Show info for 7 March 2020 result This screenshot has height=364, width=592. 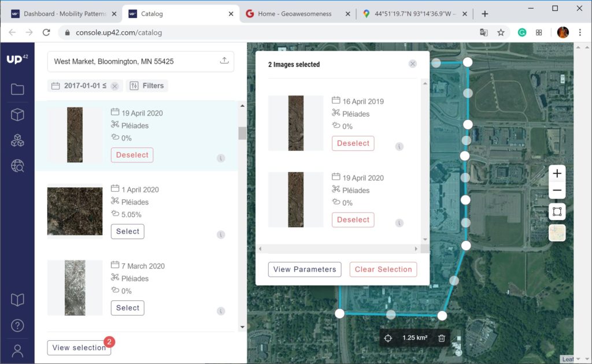(221, 311)
